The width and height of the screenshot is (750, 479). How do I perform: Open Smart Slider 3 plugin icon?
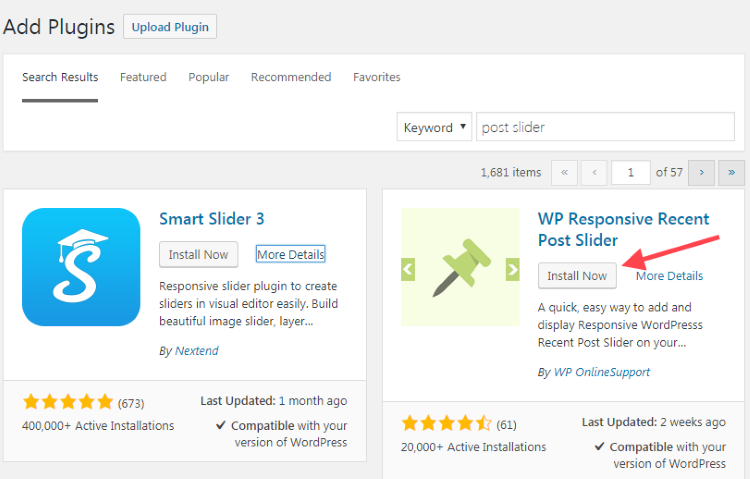coord(81,267)
